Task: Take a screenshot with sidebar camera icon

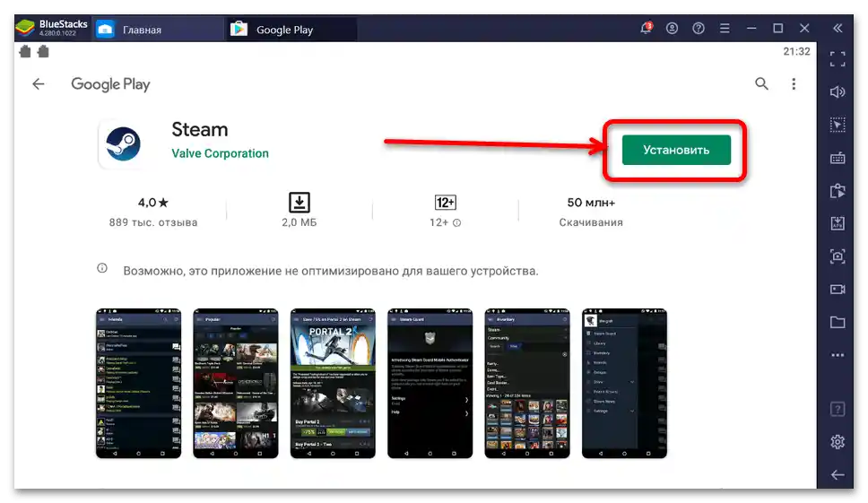Action: pos(838,256)
